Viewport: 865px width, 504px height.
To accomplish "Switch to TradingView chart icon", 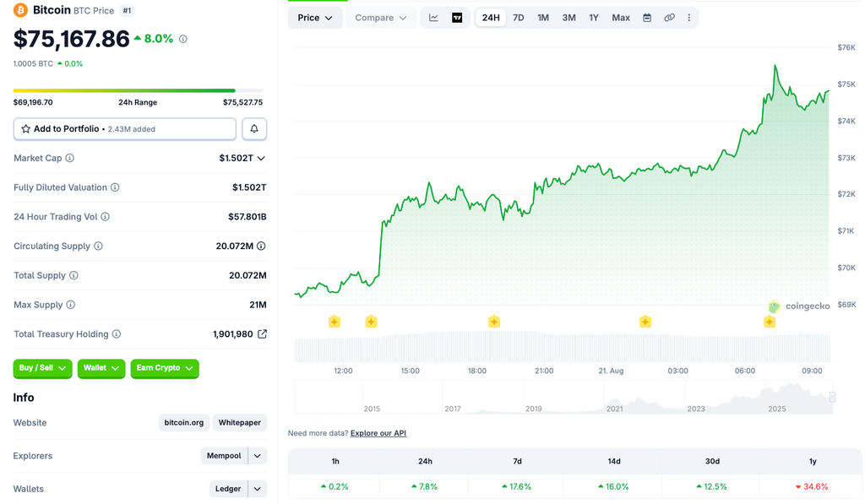I will click(x=457, y=18).
